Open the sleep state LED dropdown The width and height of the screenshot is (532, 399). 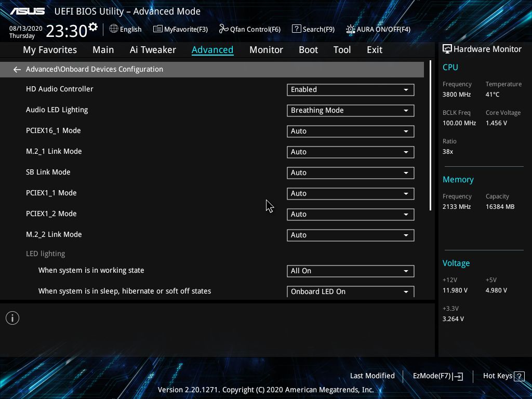tap(351, 291)
